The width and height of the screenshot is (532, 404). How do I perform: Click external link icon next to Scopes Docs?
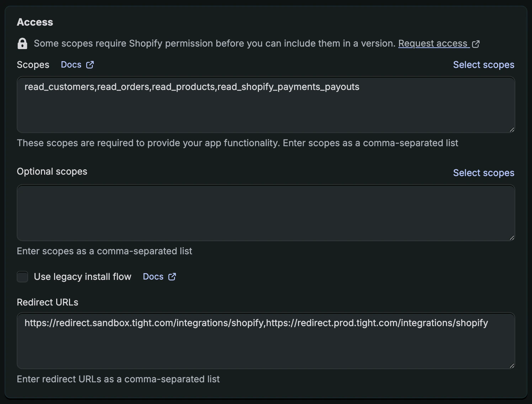coord(90,64)
